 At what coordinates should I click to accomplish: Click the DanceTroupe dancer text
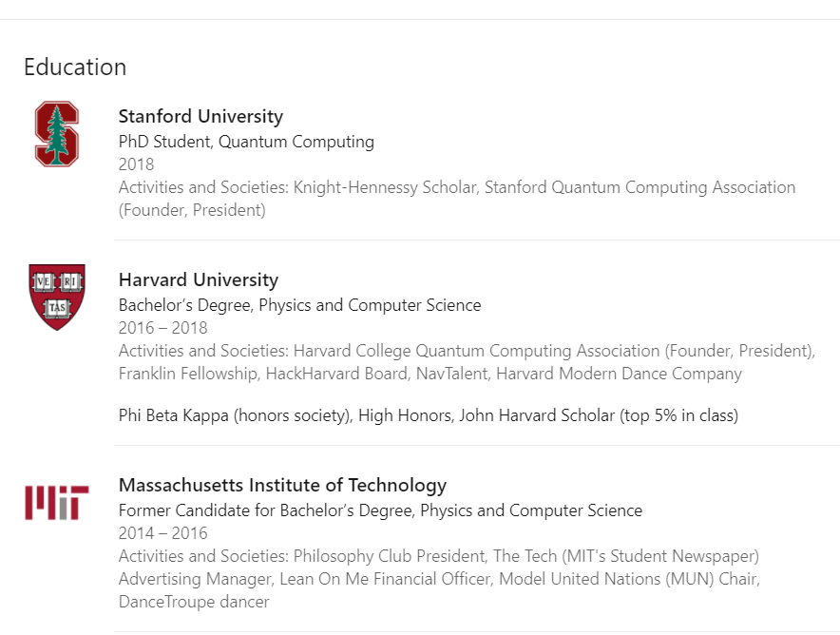[x=194, y=601]
